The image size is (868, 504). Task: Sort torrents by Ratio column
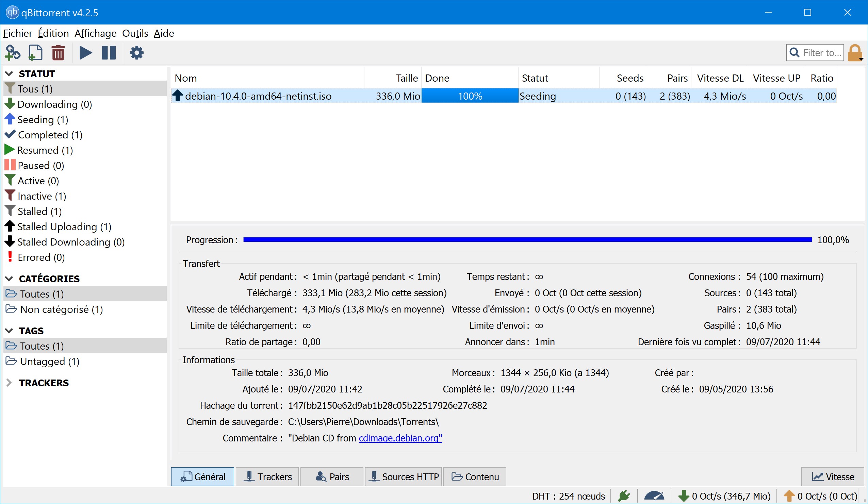click(x=821, y=78)
